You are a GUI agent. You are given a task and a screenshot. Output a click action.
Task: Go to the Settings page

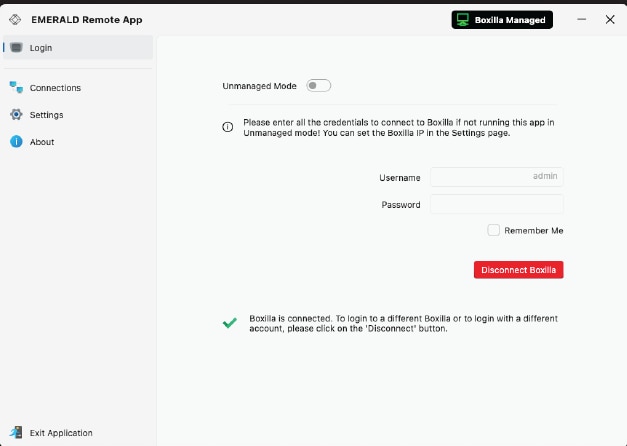[x=78, y=115]
